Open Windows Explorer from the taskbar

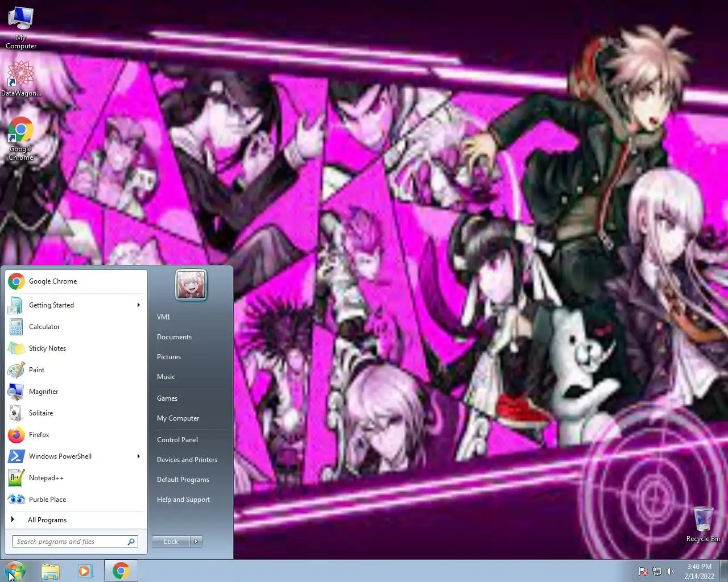(x=51, y=571)
